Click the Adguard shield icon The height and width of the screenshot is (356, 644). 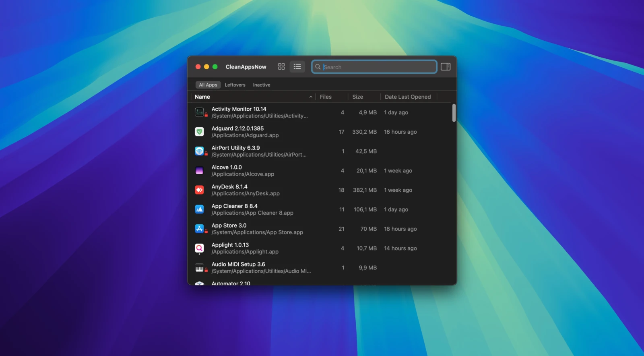pos(199,132)
